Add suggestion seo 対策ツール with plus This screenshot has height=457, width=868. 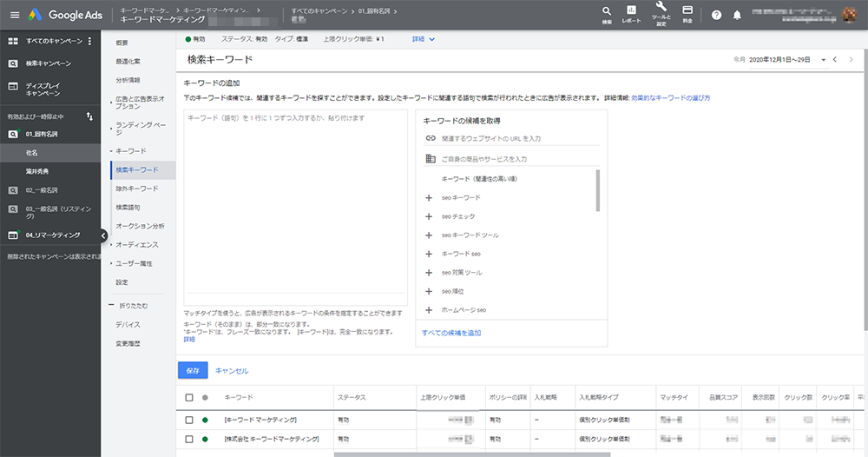429,273
